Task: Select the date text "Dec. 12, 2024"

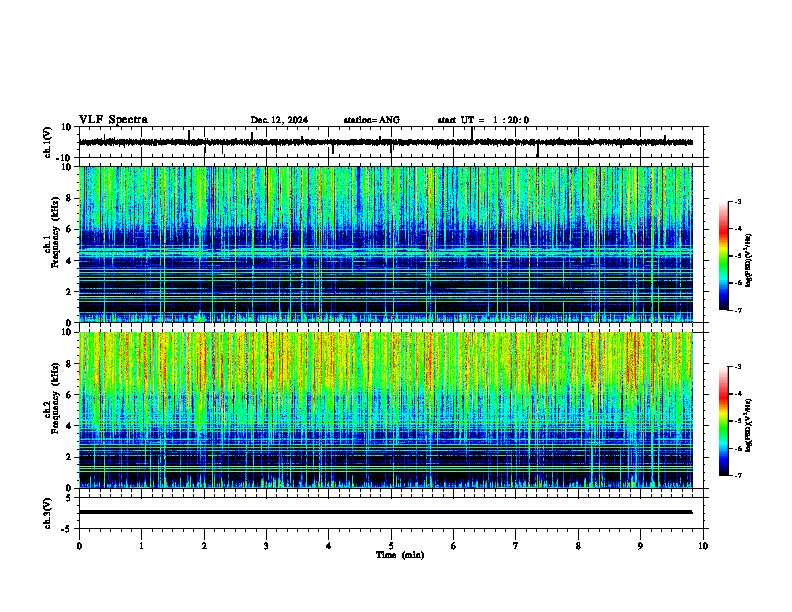Action: coord(279,120)
